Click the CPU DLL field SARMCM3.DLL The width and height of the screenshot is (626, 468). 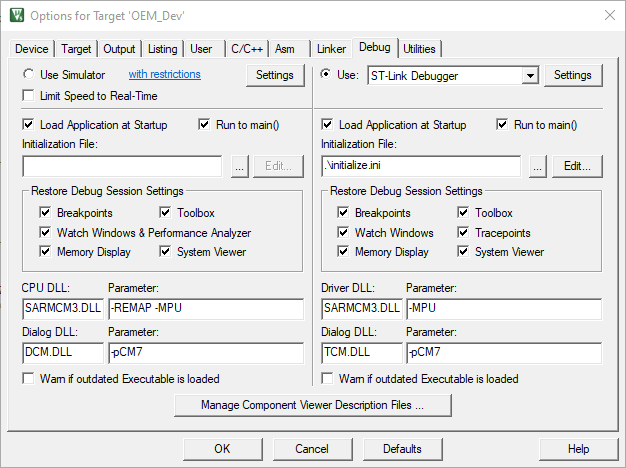click(x=63, y=309)
